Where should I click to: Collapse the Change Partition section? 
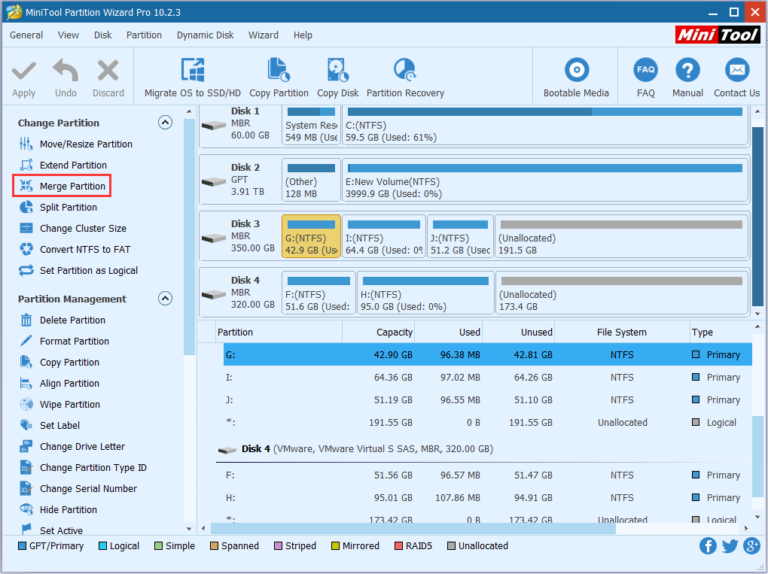pos(165,123)
